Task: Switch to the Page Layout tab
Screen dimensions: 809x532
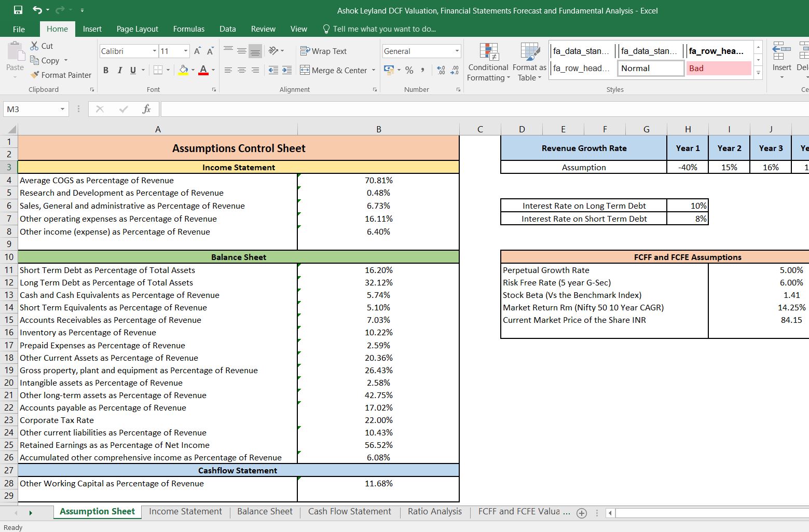Action: coord(137,29)
